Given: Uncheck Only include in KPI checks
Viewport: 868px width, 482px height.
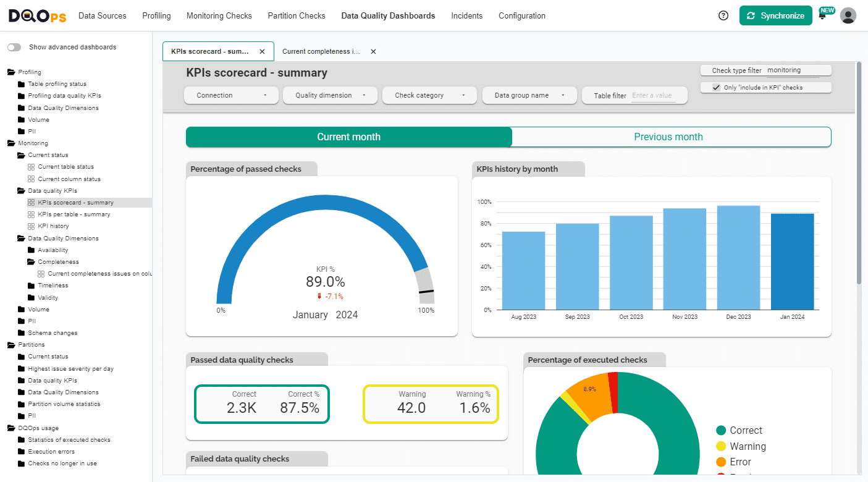Looking at the screenshot, I should (717, 88).
